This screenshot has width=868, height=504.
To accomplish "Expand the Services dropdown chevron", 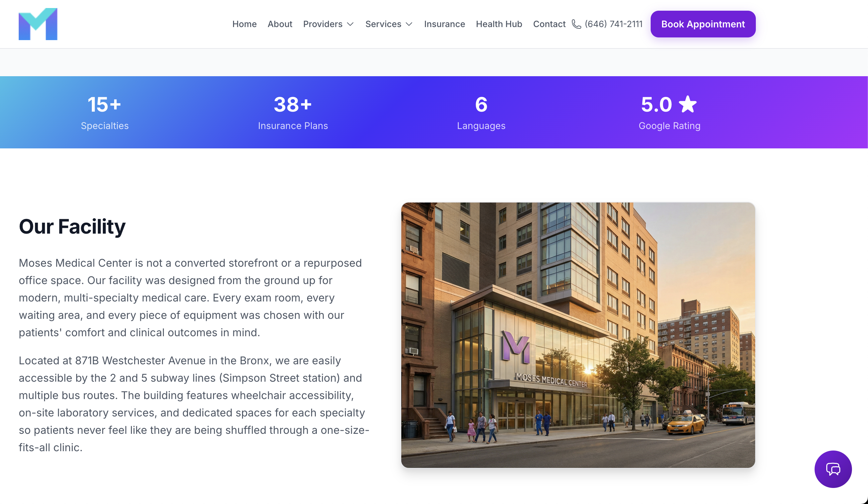I will (409, 24).
